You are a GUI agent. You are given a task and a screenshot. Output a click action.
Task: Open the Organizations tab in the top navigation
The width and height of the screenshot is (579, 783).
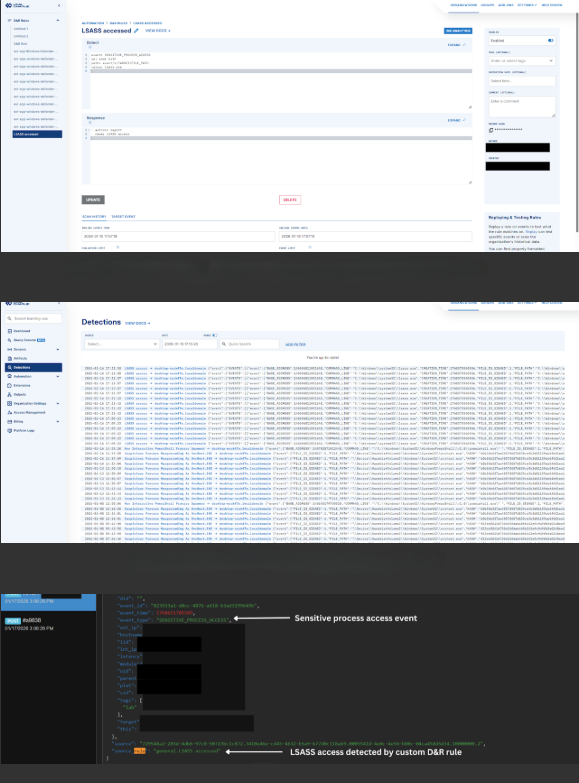(x=463, y=5)
